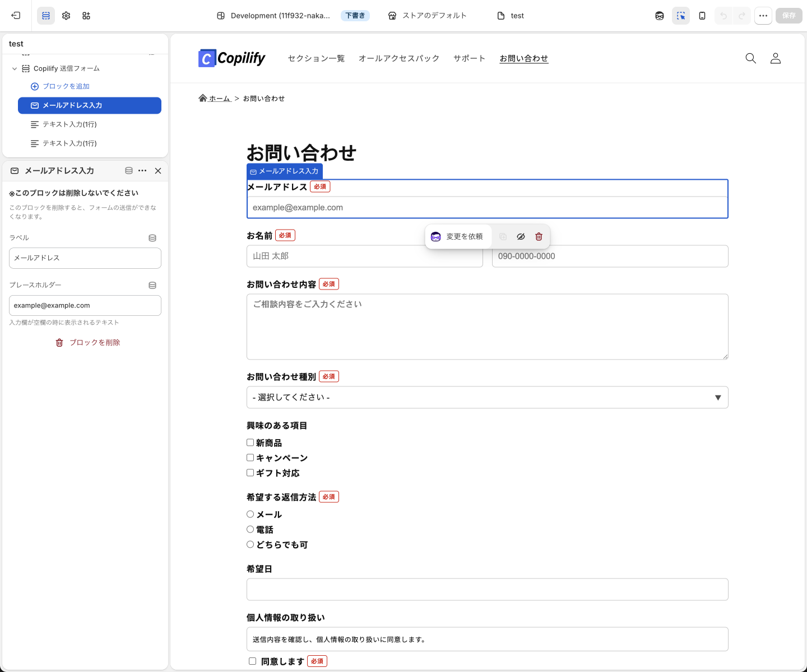Edit the ラベル text field

(85, 258)
